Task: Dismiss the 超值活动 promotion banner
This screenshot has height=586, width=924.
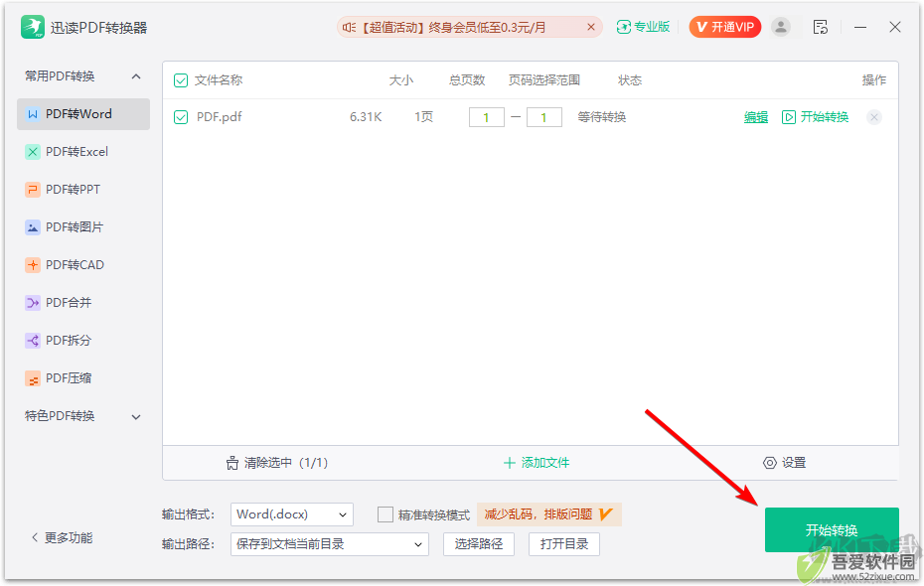Action: [x=591, y=27]
